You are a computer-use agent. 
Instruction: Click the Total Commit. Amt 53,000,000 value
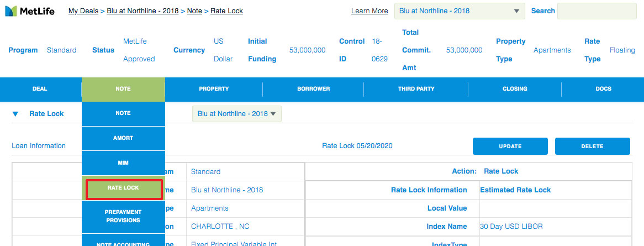(x=464, y=50)
